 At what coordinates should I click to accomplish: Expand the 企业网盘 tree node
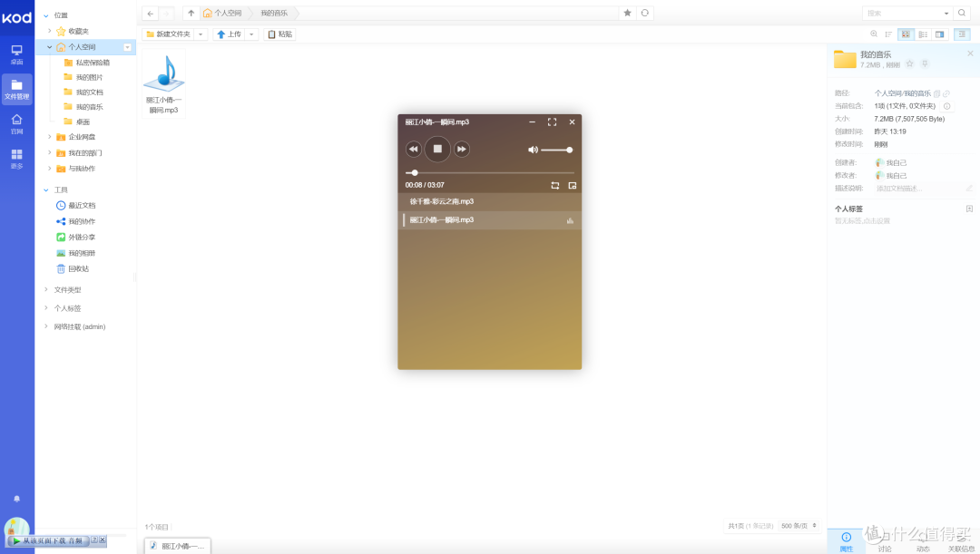pyautogui.click(x=50, y=137)
